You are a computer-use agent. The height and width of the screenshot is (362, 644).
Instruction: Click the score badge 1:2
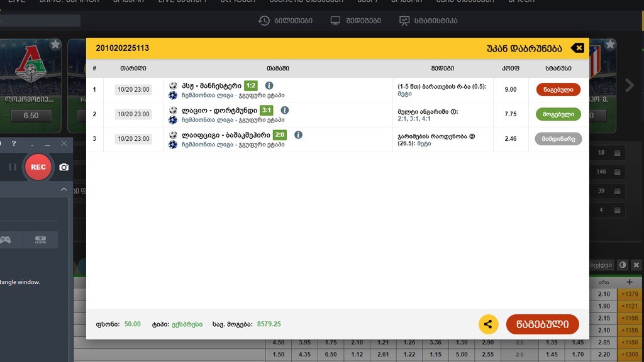coord(250,85)
